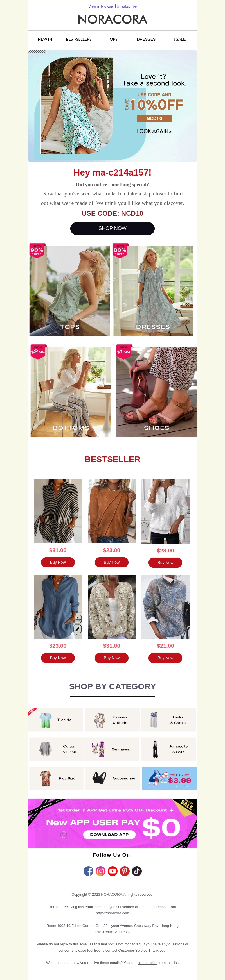Image resolution: width=225 pixels, height=980 pixels.
Task: Select the T-shirts category tile
Action: point(56,719)
